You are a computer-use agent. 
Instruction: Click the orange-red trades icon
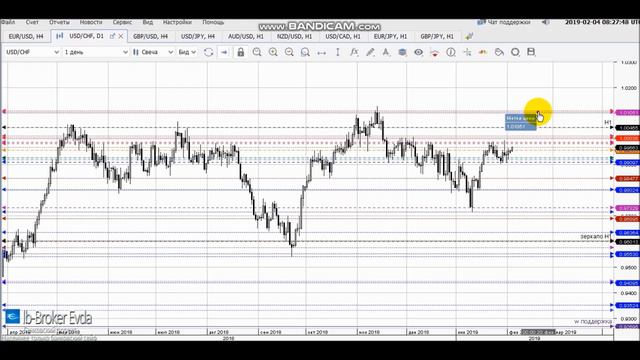coord(483,52)
